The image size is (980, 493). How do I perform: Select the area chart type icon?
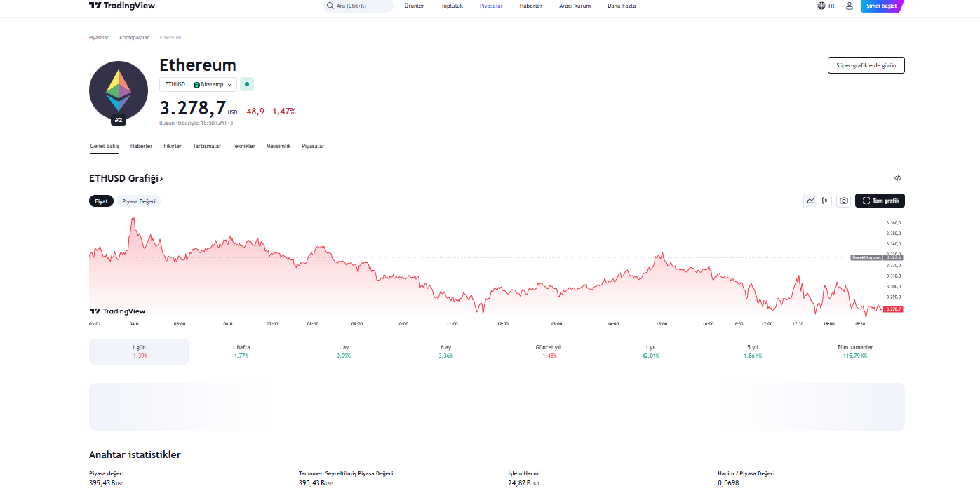pyautogui.click(x=811, y=201)
